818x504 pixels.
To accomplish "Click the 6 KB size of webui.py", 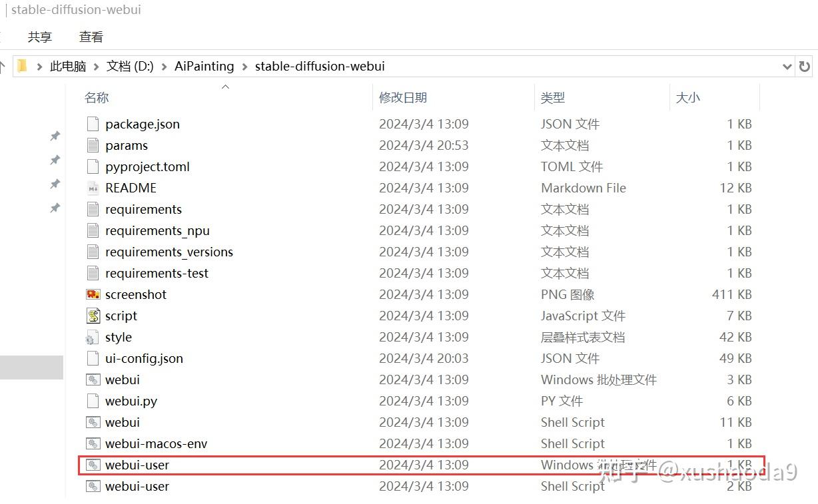I will pyautogui.click(x=739, y=401).
